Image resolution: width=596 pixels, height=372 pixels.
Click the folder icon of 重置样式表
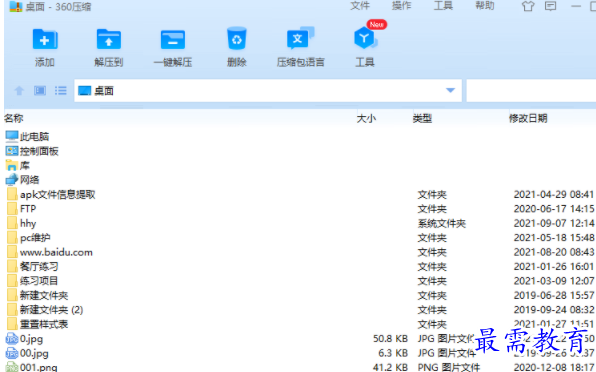(x=12, y=324)
